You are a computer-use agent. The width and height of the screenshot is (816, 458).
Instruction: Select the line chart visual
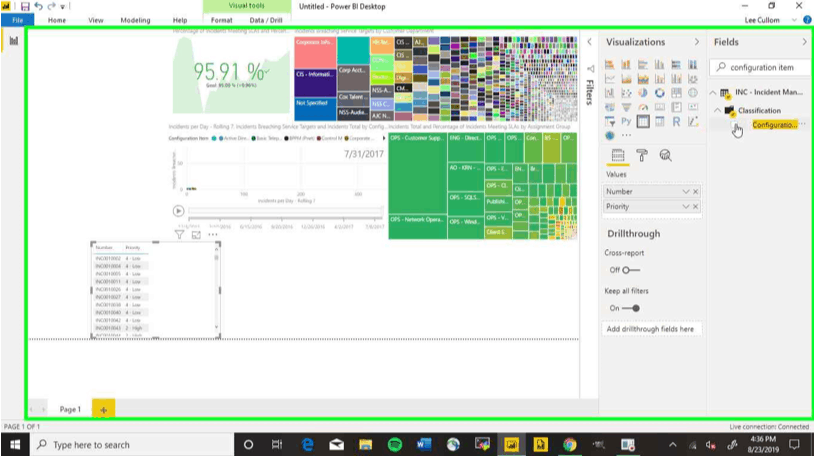tap(609, 79)
